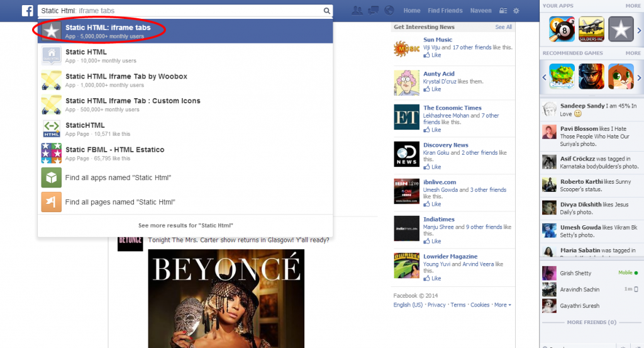
Task: Chat with Aravindh Sachin
Action: pos(591,289)
